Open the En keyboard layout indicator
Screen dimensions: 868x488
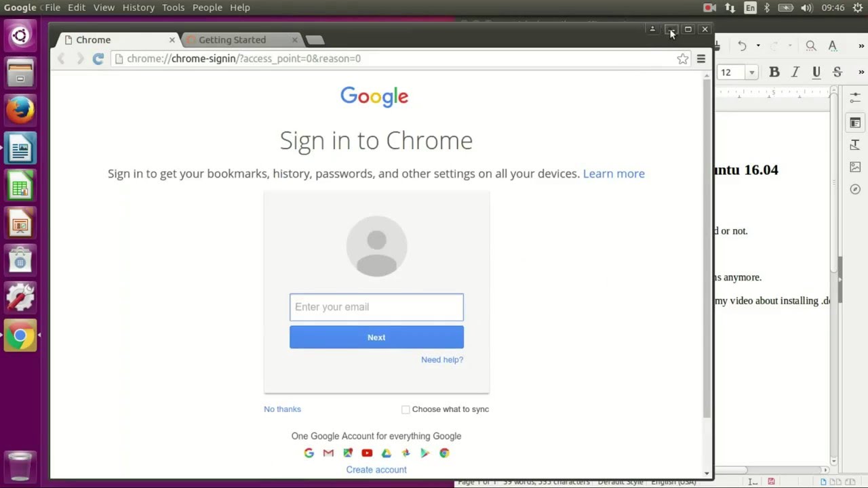[x=750, y=7]
